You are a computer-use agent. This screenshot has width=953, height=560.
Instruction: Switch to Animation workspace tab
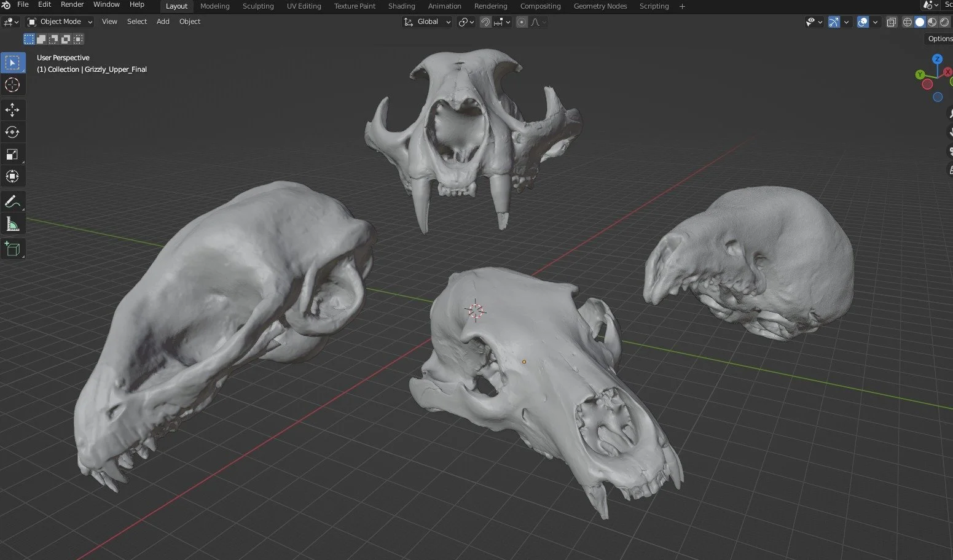(445, 6)
